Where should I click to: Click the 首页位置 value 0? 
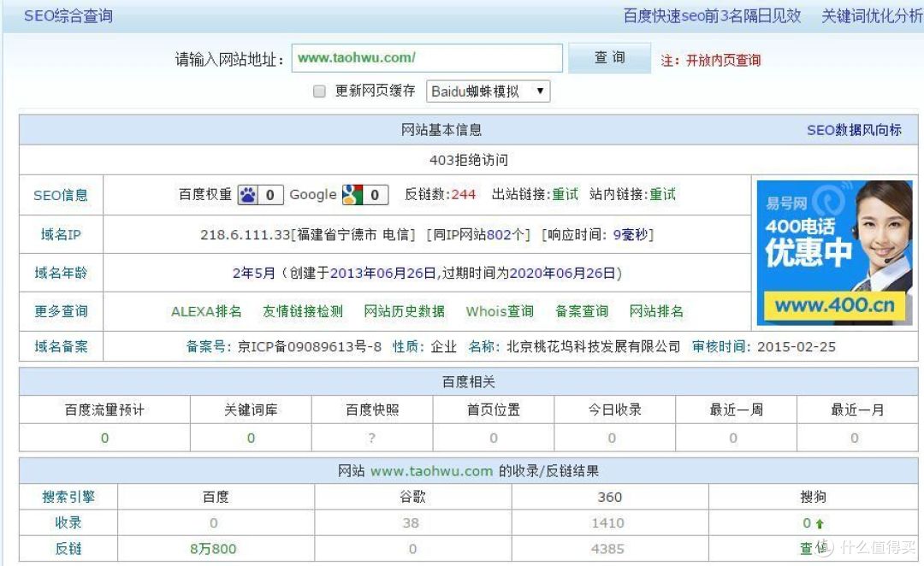point(494,439)
